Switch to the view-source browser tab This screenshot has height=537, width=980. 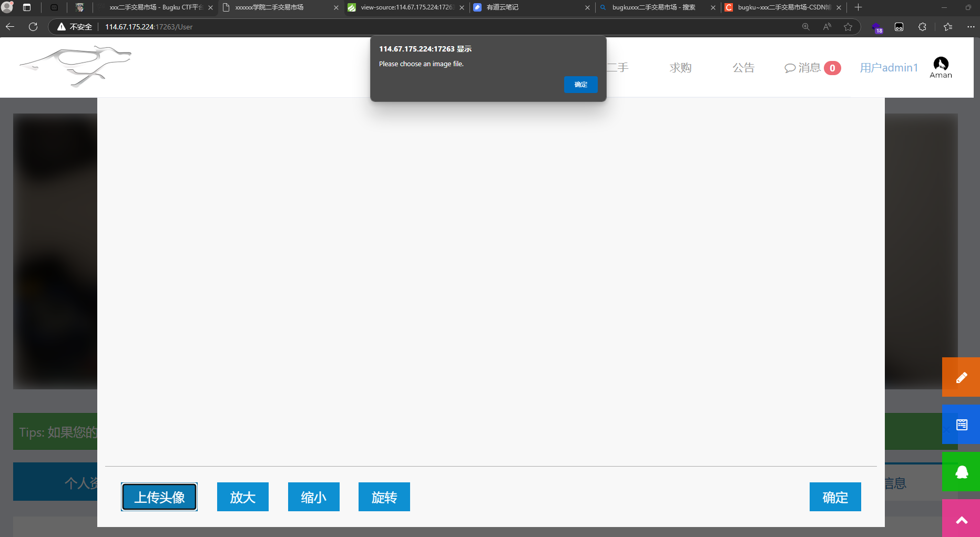tap(405, 7)
